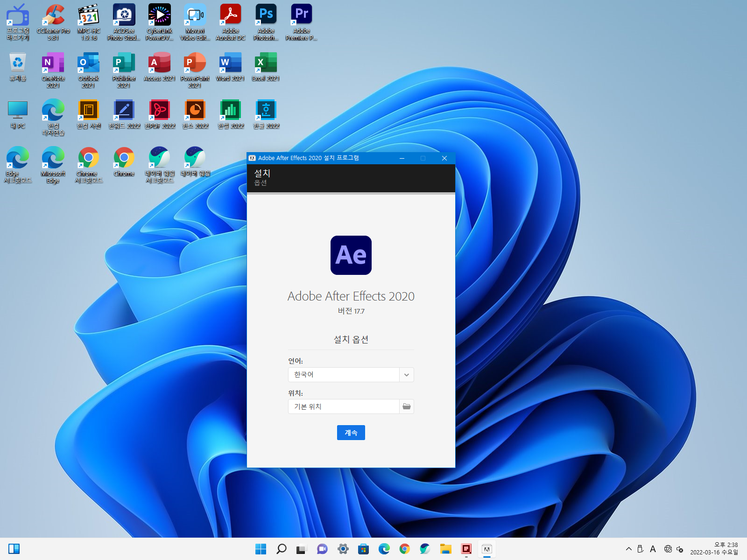Select the Chrome desktop icon
The height and width of the screenshot is (560, 747).
pos(124,162)
